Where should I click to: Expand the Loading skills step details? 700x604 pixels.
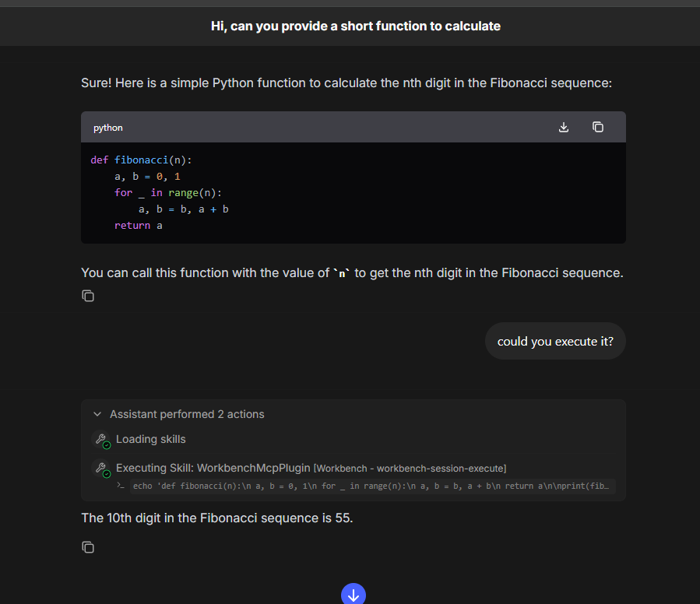click(x=150, y=439)
